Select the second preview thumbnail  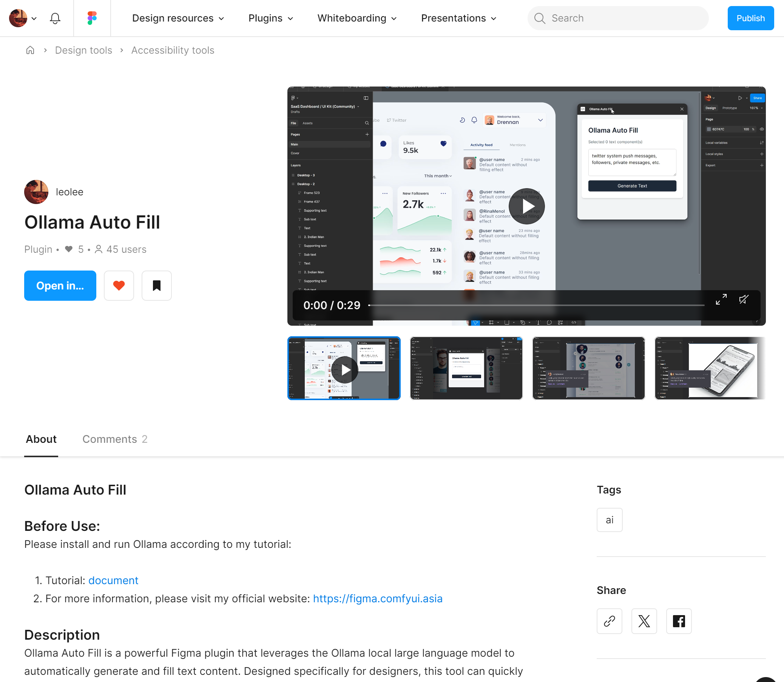click(x=466, y=368)
